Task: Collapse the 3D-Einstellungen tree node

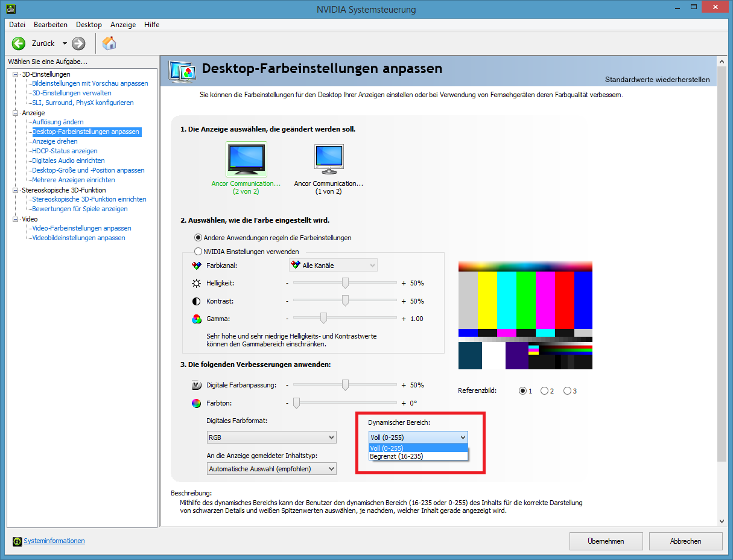Action: 16,74
